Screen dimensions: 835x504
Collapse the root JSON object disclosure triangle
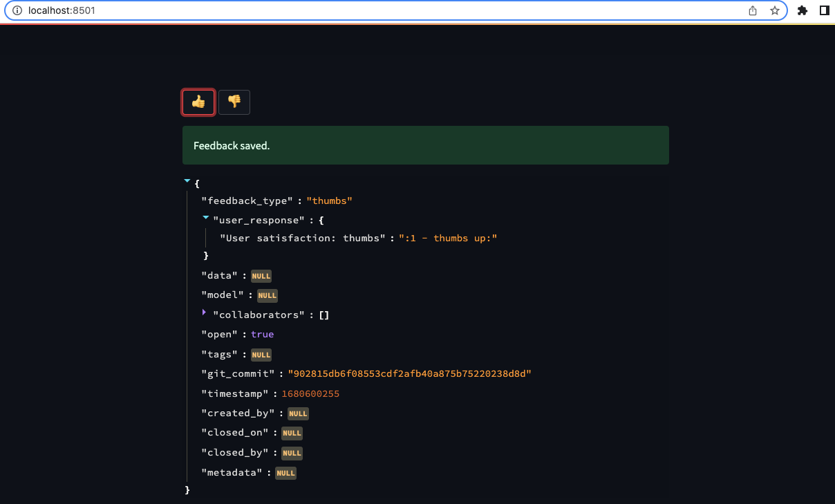[x=187, y=180]
